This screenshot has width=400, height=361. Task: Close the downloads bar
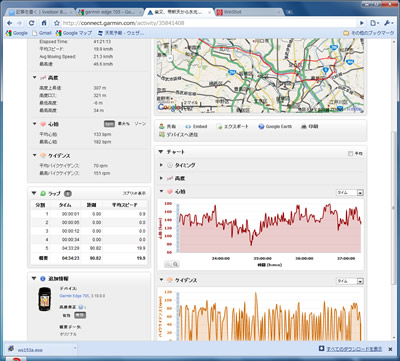(x=390, y=349)
